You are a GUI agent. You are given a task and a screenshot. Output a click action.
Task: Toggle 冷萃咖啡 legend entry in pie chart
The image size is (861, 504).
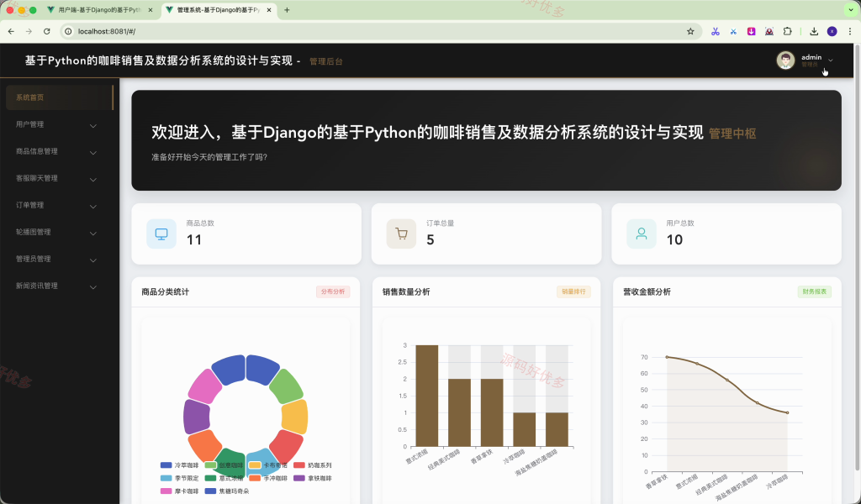point(180,465)
